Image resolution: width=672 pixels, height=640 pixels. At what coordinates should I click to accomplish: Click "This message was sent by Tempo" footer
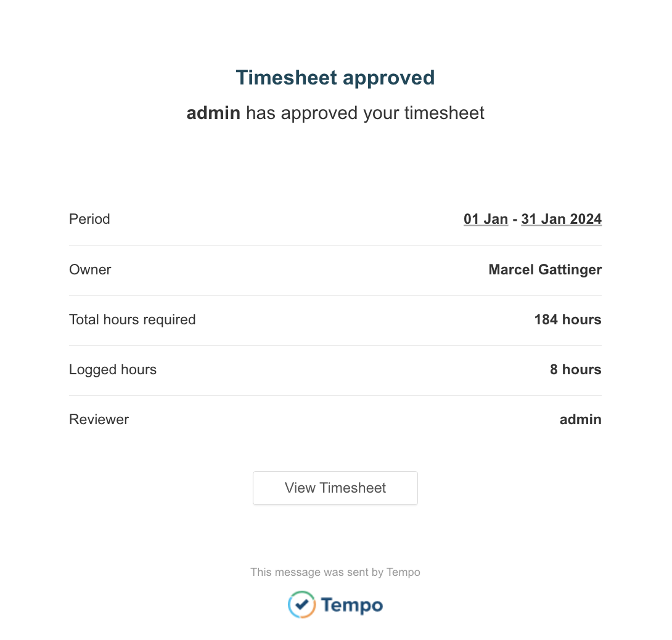coord(335,572)
